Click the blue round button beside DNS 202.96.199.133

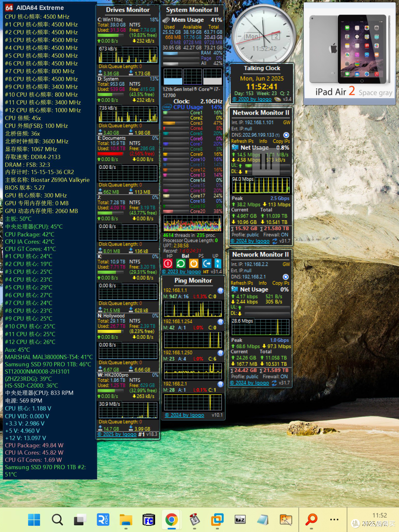point(286,135)
